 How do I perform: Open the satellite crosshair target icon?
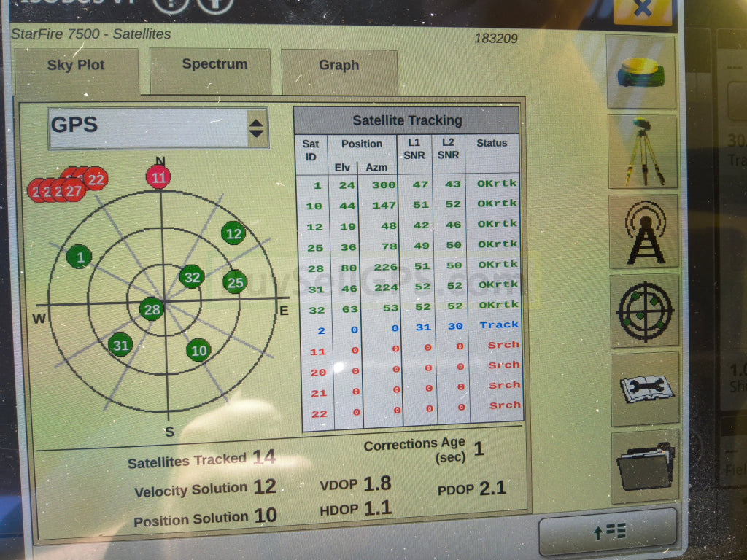click(x=643, y=311)
